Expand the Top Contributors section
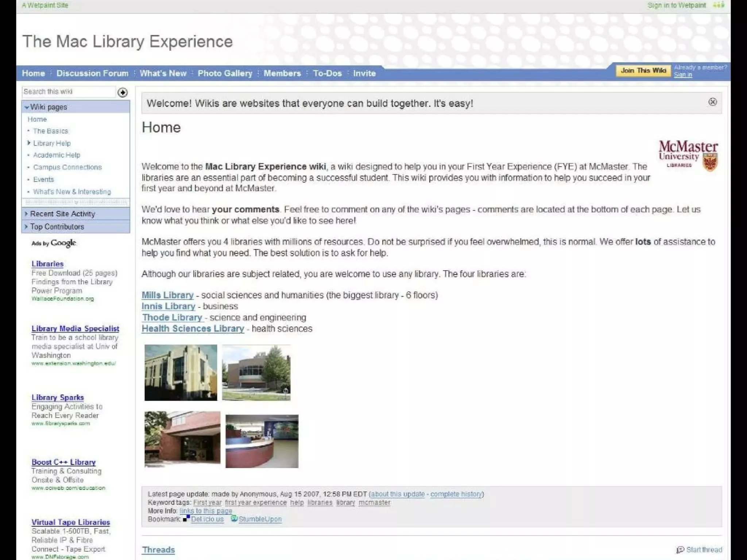 [26, 226]
